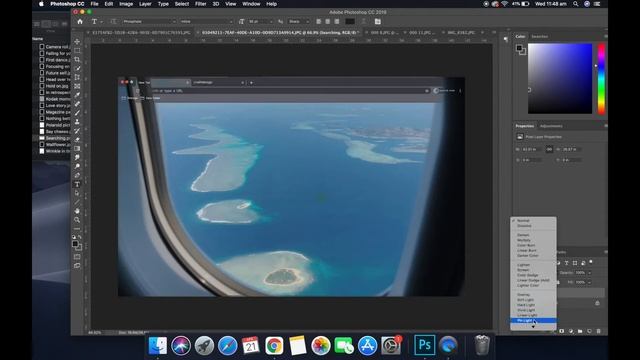
Task: Toggle checkbox for Hold on.jpg file
Action: pyautogui.click(x=42, y=86)
